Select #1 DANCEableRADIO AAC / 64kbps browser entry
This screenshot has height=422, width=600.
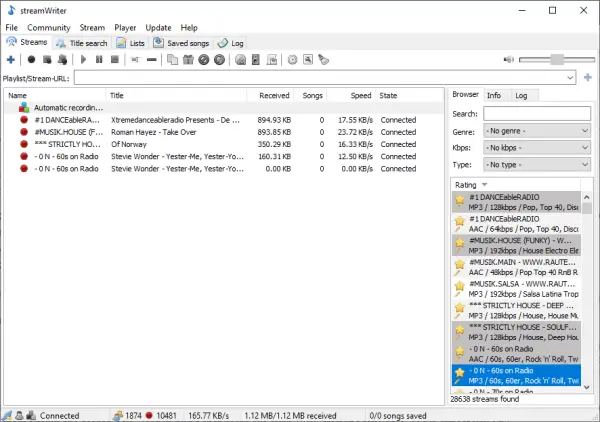pos(516,224)
